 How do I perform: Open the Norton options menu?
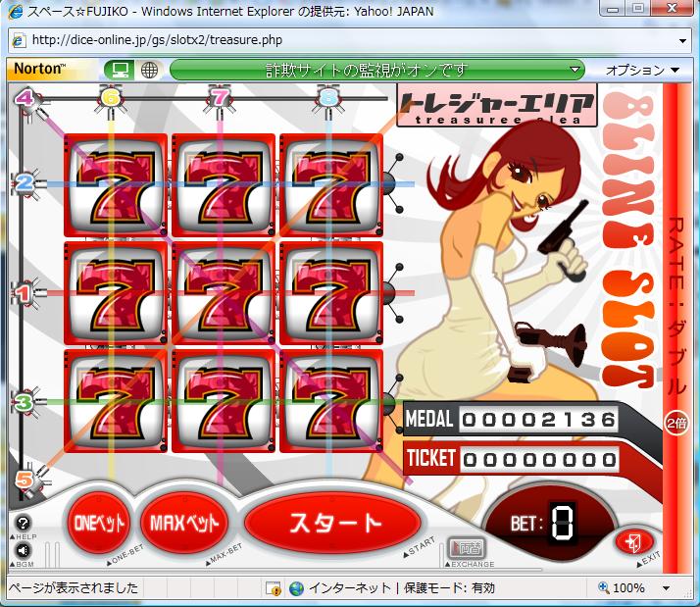click(642, 71)
